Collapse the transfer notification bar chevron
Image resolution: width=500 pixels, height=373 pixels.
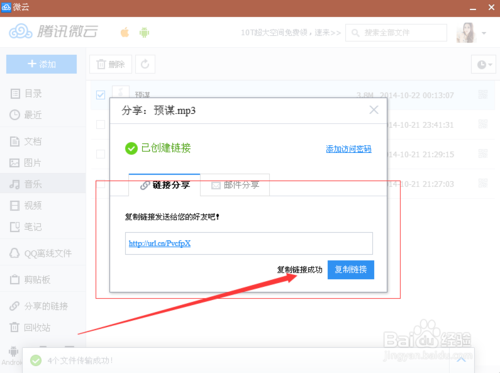tap(461, 360)
